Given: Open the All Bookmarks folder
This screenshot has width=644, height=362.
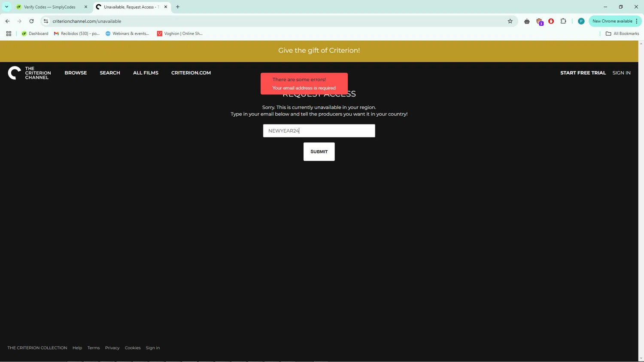Looking at the screenshot, I should pos(622,33).
